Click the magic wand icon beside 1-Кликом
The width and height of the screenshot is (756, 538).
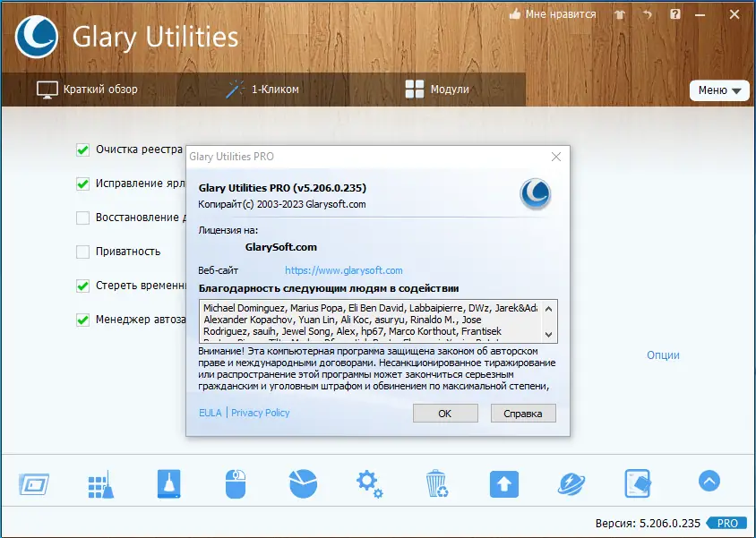coord(235,90)
